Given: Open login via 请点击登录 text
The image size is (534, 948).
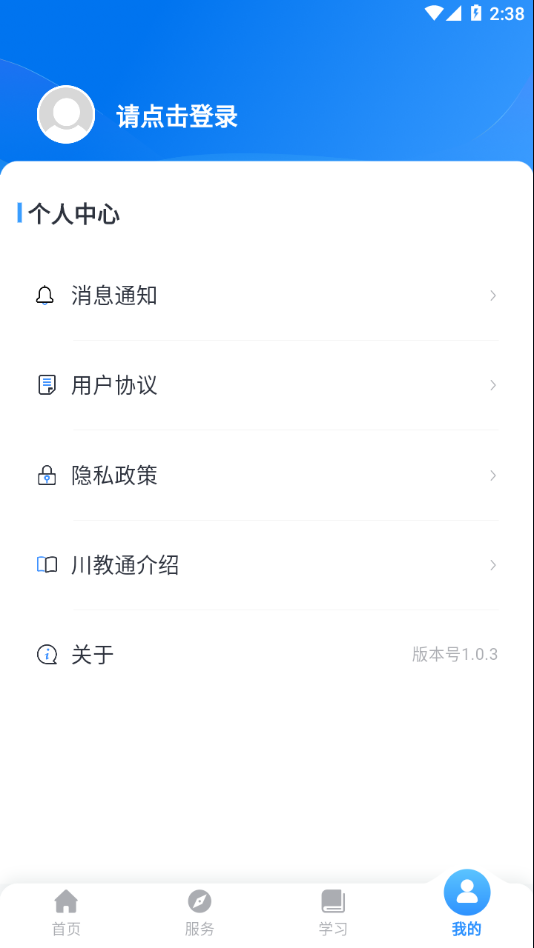Looking at the screenshot, I should 177,117.
